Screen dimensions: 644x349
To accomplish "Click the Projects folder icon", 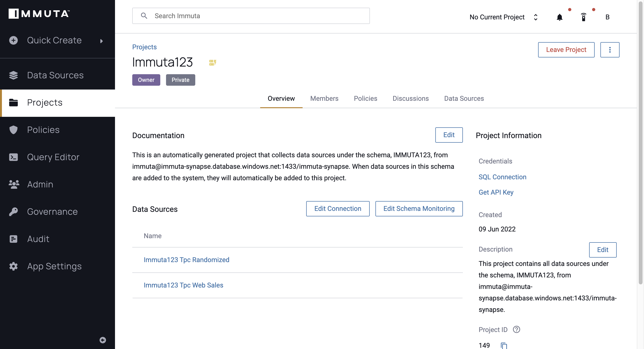I will coord(13,103).
